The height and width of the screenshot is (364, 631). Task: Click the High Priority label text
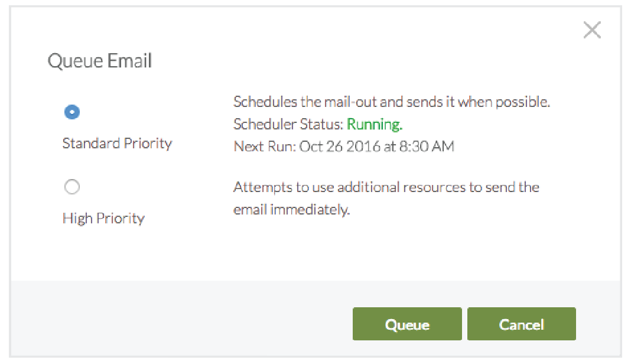click(103, 219)
